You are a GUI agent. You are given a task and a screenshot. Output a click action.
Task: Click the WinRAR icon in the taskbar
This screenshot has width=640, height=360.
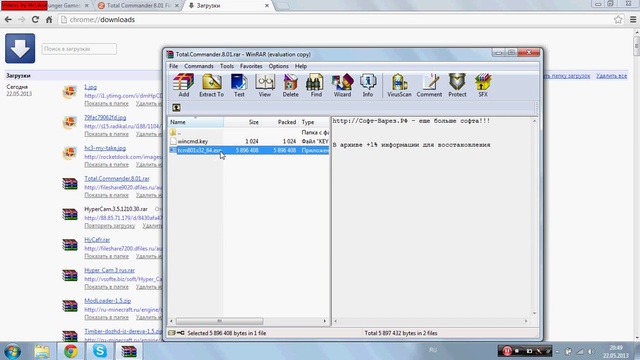pyautogui.click(x=129, y=351)
